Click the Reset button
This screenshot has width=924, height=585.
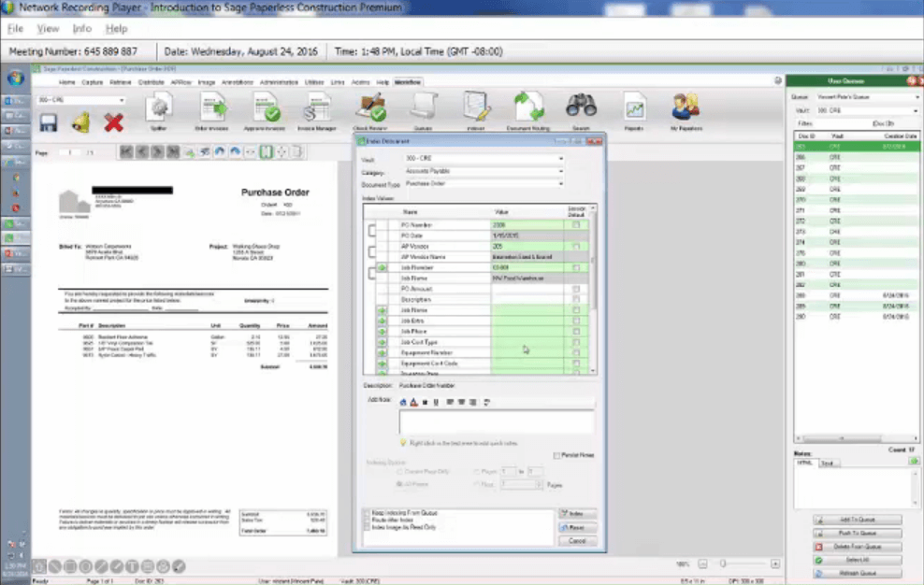(x=577, y=527)
